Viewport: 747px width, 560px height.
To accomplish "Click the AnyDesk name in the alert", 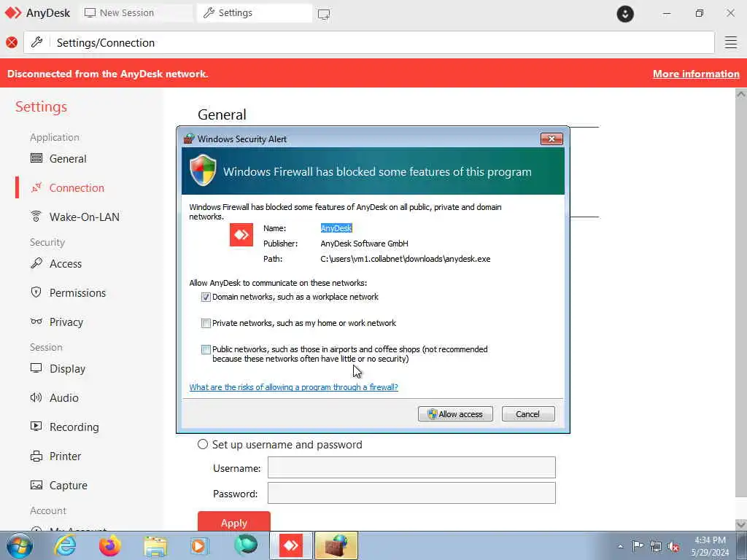I will point(336,228).
